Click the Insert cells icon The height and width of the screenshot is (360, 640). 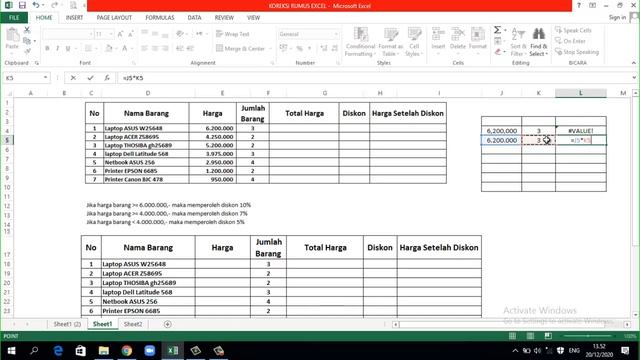pyautogui.click(x=438, y=39)
